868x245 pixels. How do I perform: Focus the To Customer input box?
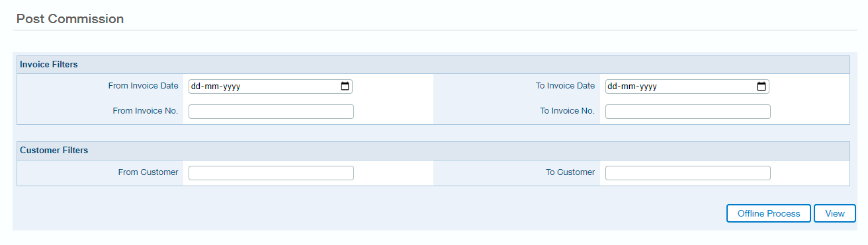pos(688,173)
